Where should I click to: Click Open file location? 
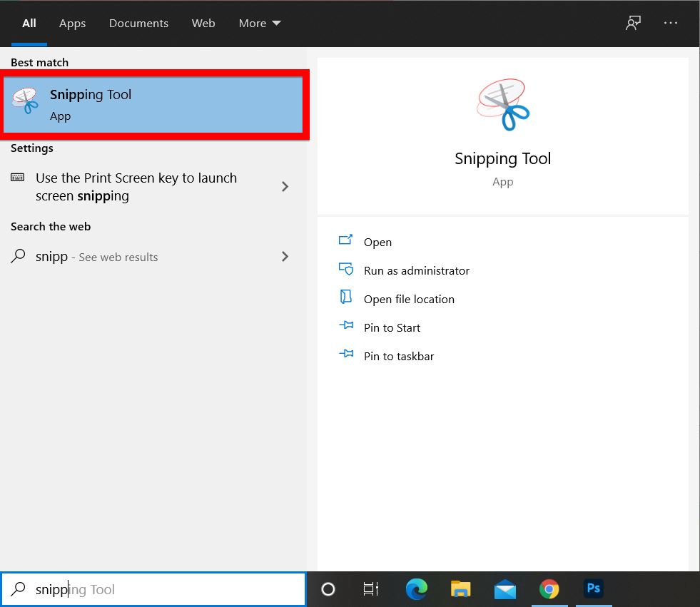click(x=409, y=300)
